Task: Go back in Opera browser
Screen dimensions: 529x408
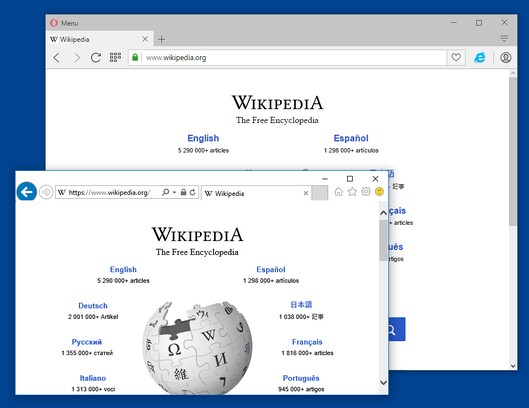Action: [57, 58]
